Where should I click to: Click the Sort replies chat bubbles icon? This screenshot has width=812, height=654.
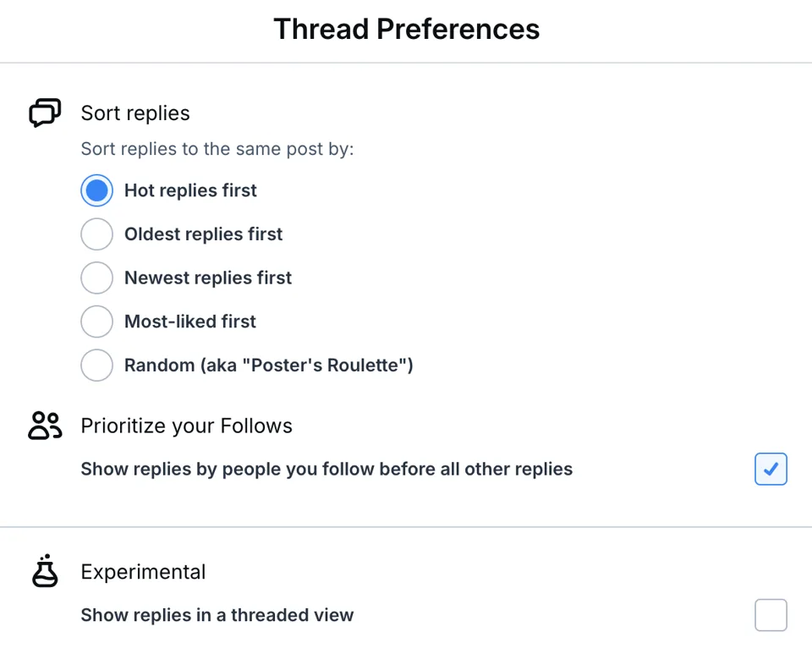(x=45, y=113)
